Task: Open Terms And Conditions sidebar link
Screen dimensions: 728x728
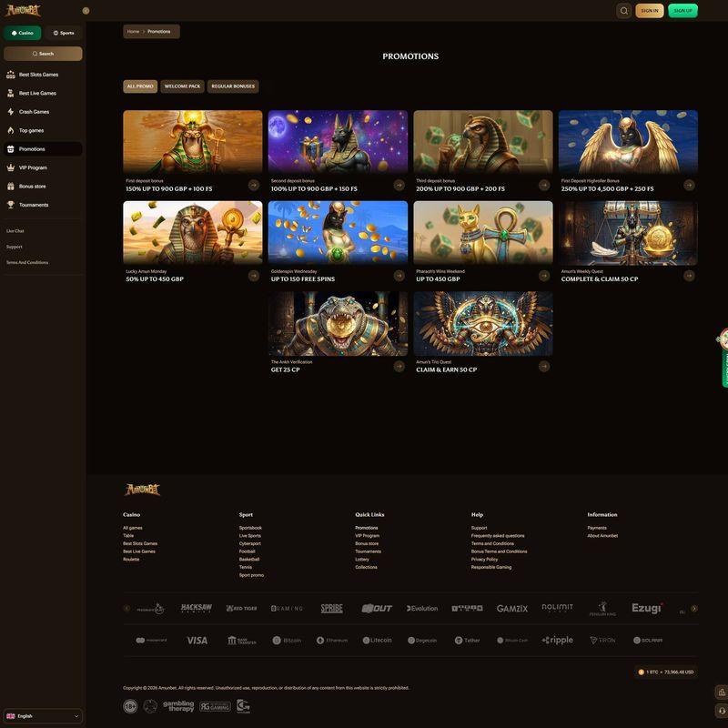Action: (27, 262)
